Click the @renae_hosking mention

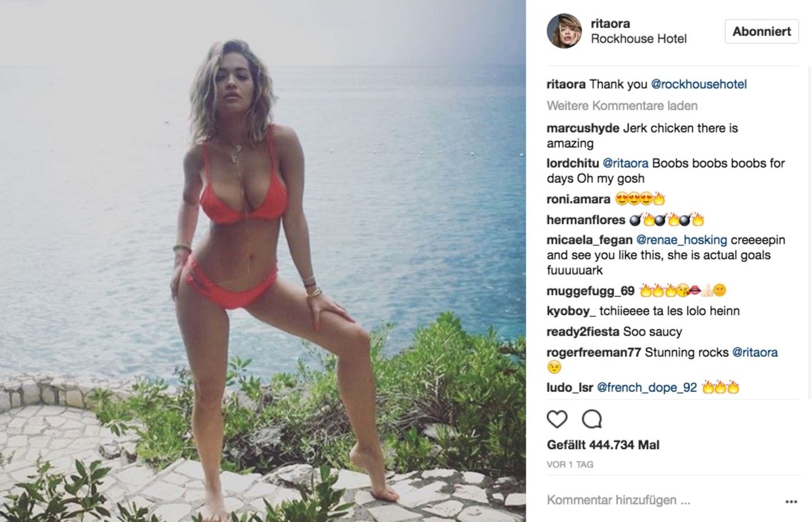coord(681,240)
